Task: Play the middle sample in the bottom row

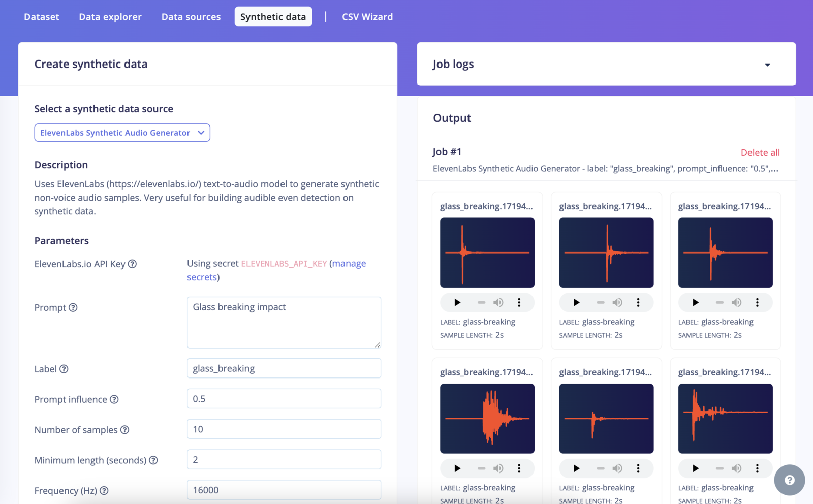Action: pos(576,468)
